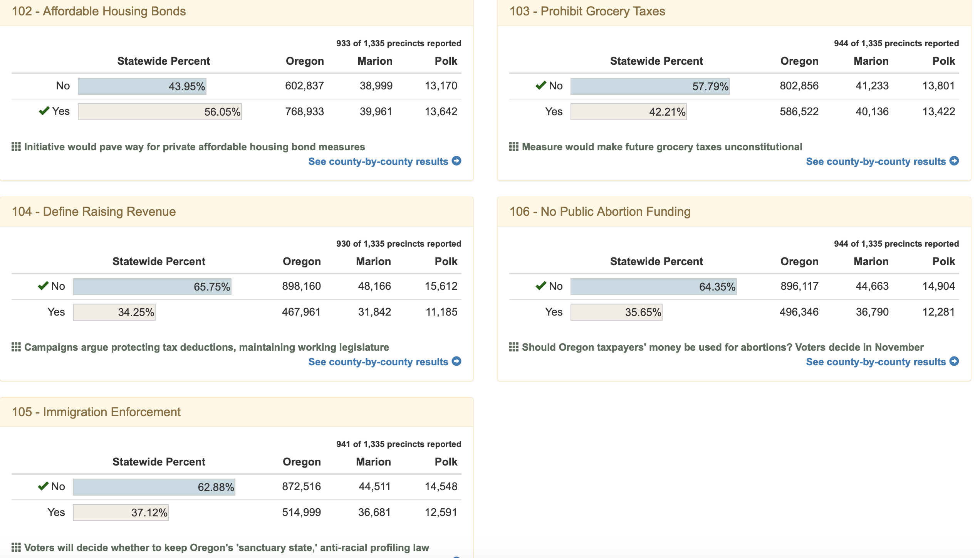The width and height of the screenshot is (980, 558).
Task: Click arrow circle icon in Measure 103 panel
Action: point(954,161)
